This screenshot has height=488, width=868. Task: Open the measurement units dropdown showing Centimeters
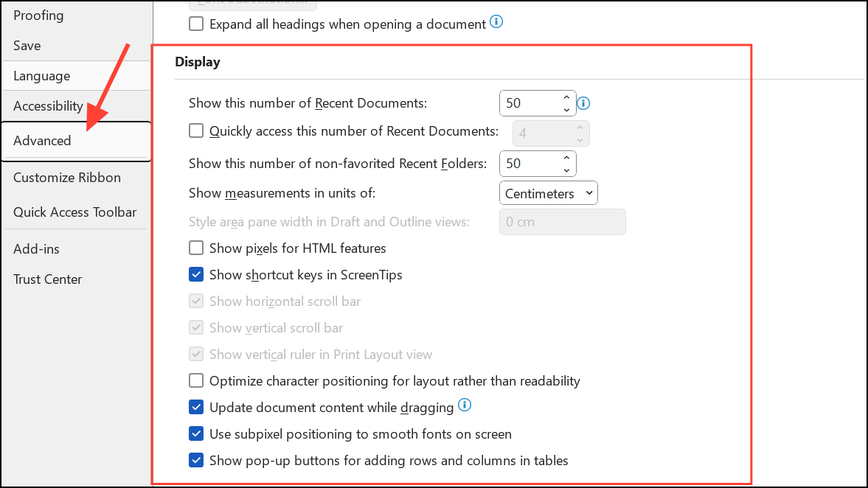click(548, 192)
